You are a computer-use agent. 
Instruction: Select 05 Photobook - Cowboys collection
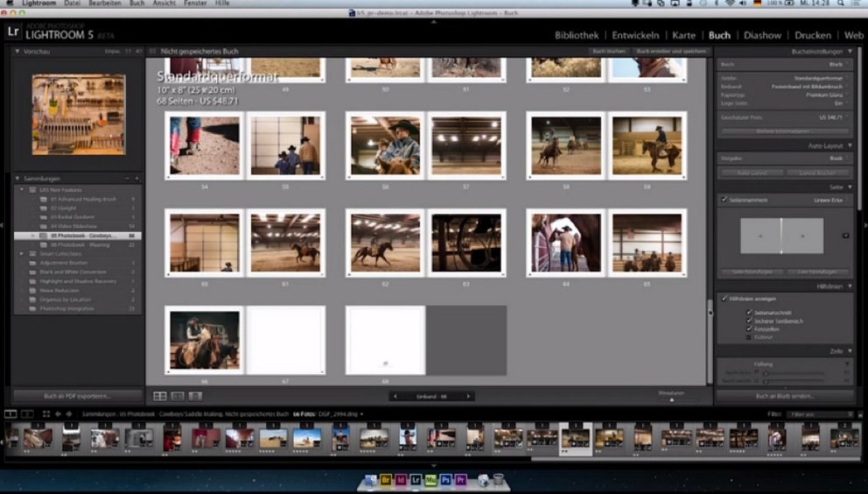point(78,236)
